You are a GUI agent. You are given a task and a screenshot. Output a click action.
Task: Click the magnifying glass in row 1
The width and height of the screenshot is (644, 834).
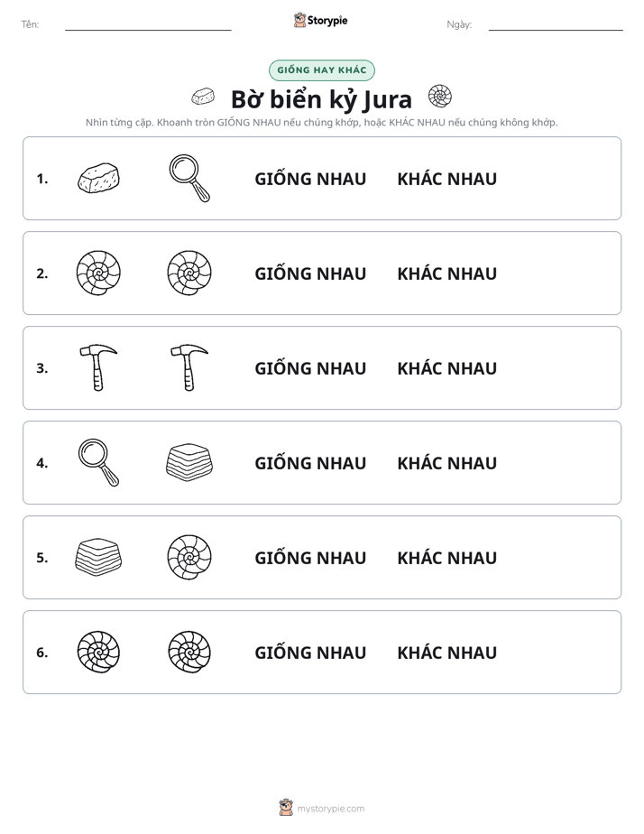pyautogui.click(x=189, y=178)
